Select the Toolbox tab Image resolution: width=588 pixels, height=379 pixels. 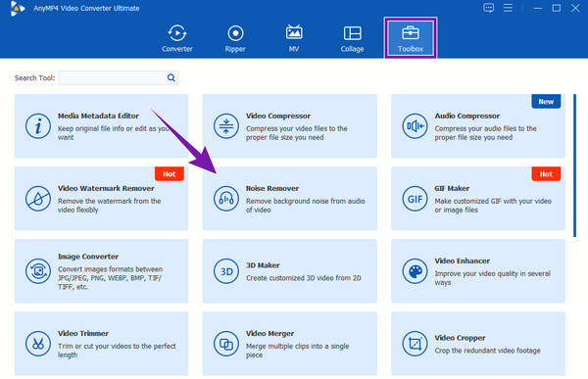coord(411,38)
